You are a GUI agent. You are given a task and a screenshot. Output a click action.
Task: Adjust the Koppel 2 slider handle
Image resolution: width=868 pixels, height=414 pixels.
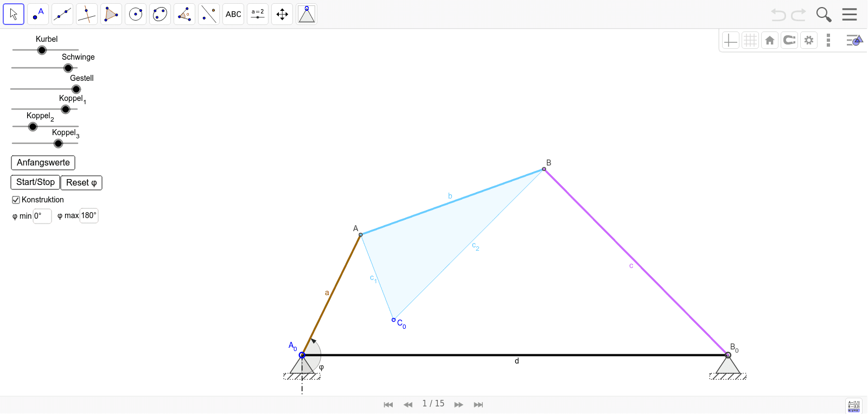(x=33, y=126)
